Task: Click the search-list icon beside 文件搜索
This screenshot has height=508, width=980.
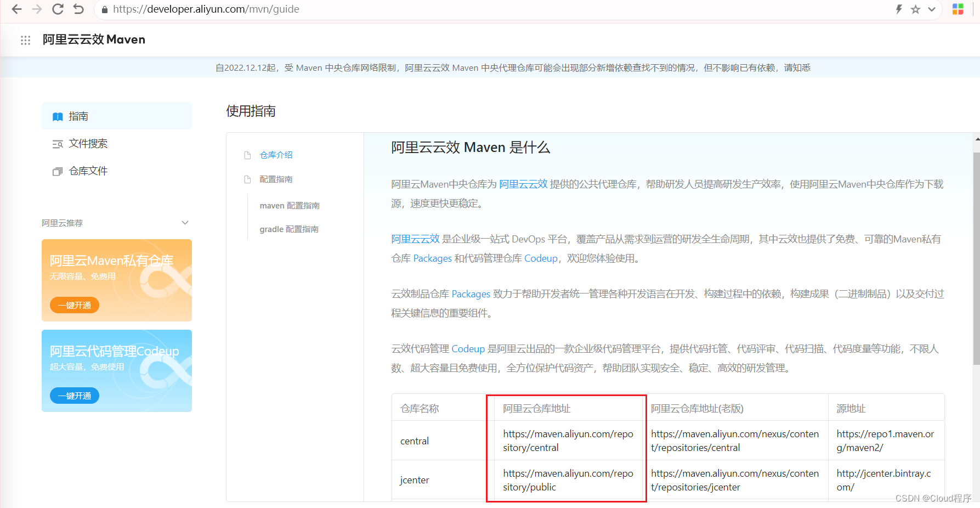Action: click(58, 144)
